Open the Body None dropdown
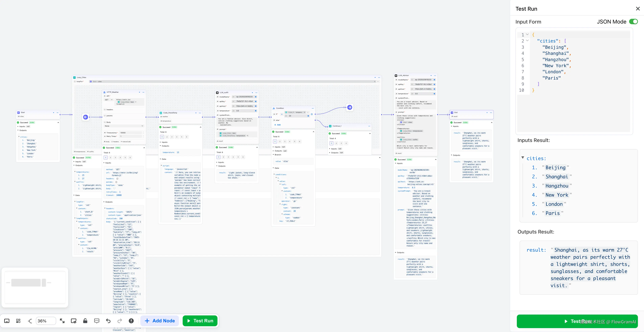644x332 pixels. click(x=124, y=126)
